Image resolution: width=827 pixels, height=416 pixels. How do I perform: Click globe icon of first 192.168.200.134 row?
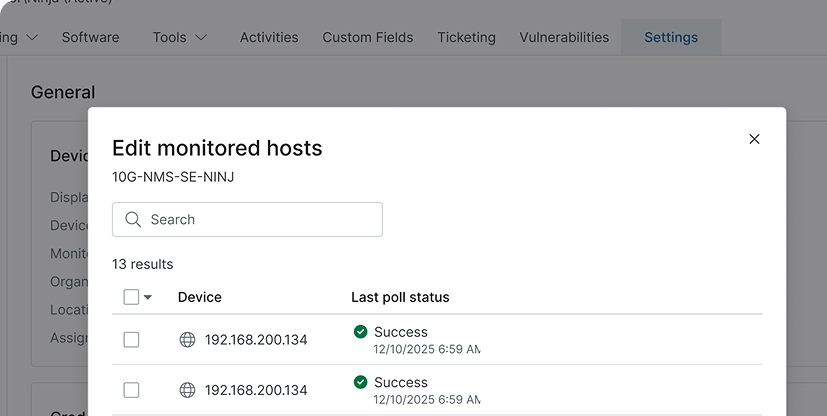[187, 340]
